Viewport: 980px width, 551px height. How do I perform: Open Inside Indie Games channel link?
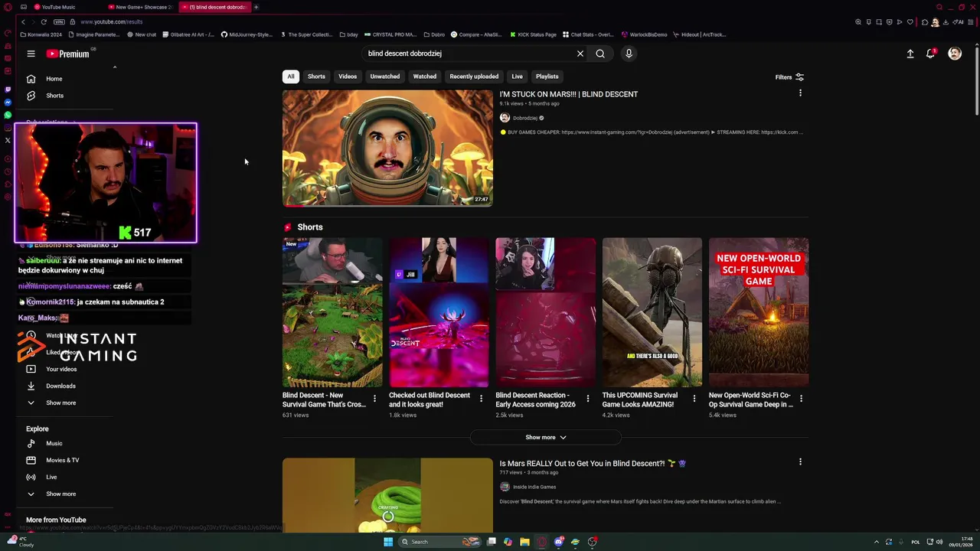(x=534, y=487)
